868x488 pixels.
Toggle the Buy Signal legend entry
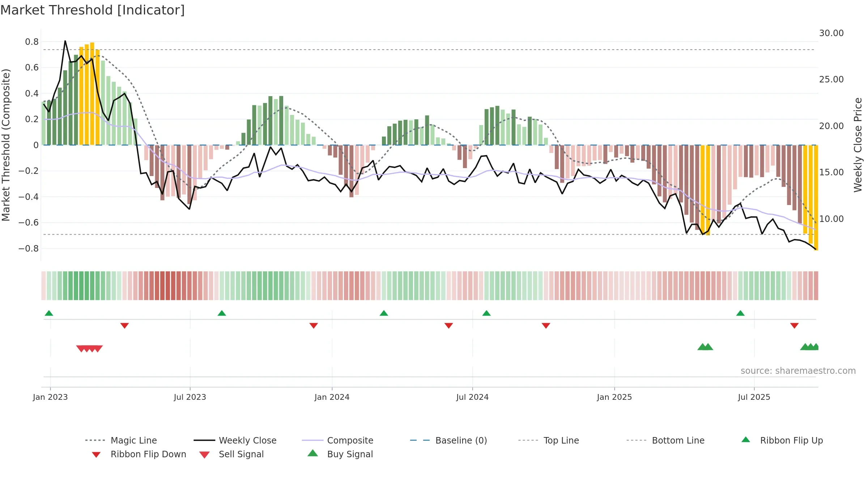[340, 454]
